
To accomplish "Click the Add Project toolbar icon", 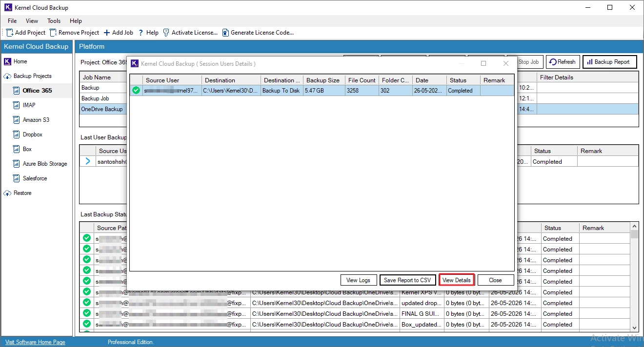I will (x=10, y=33).
